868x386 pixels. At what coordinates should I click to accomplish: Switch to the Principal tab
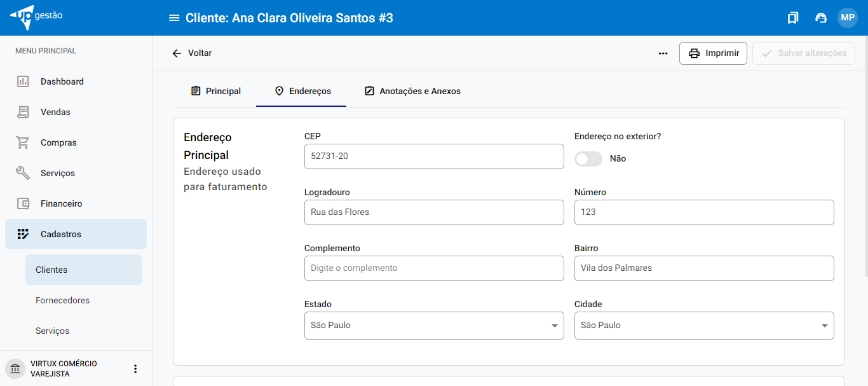point(216,91)
